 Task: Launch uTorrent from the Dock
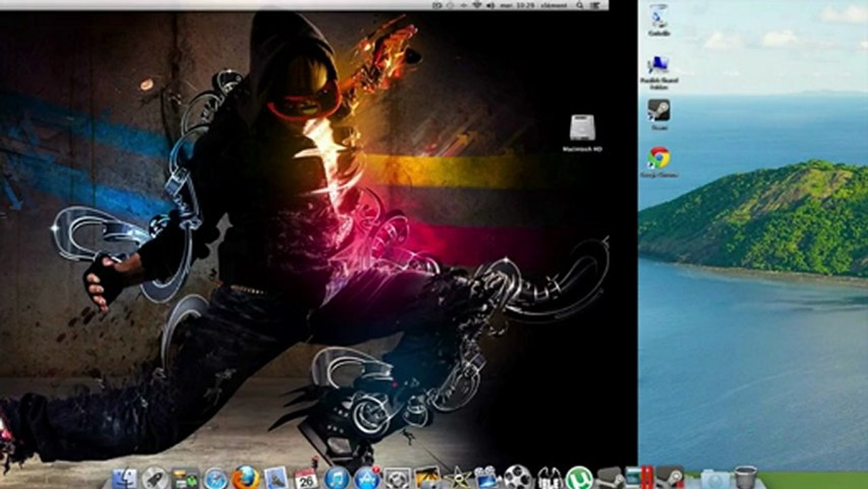pyautogui.click(x=580, y=478)
